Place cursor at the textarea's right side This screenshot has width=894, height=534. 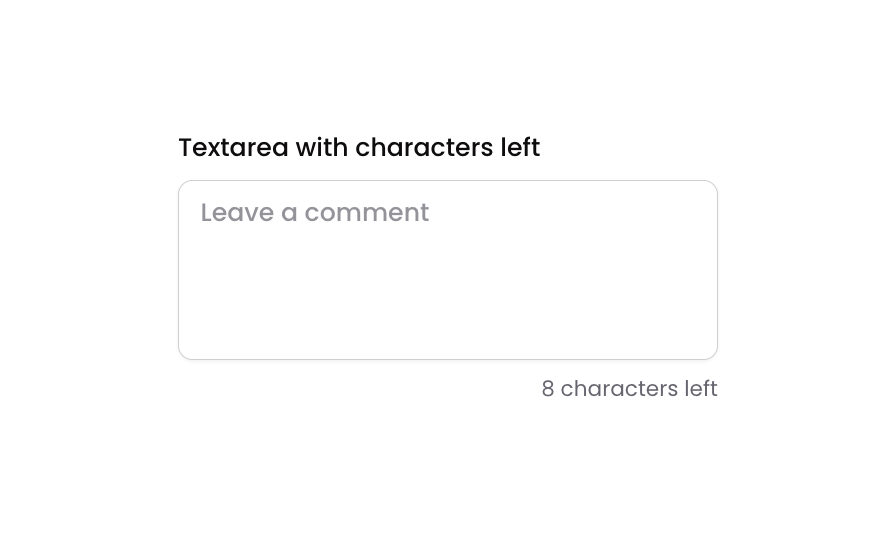point(690,270)
